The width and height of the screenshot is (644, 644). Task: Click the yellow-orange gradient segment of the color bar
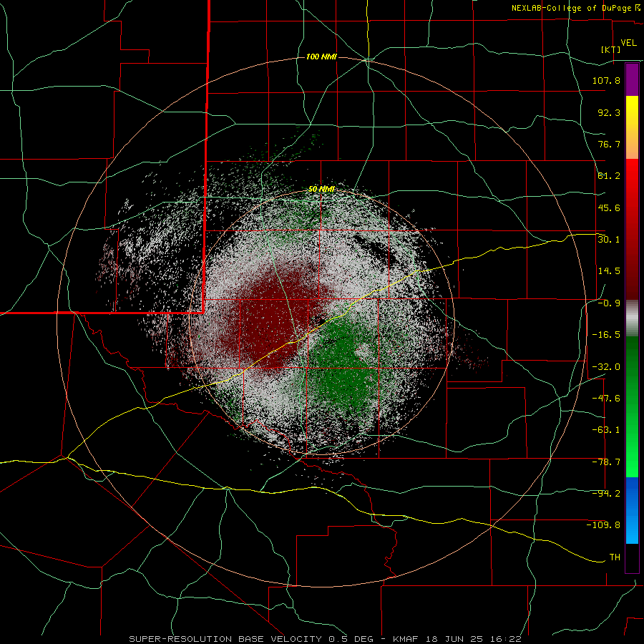(x=632, y=127)
